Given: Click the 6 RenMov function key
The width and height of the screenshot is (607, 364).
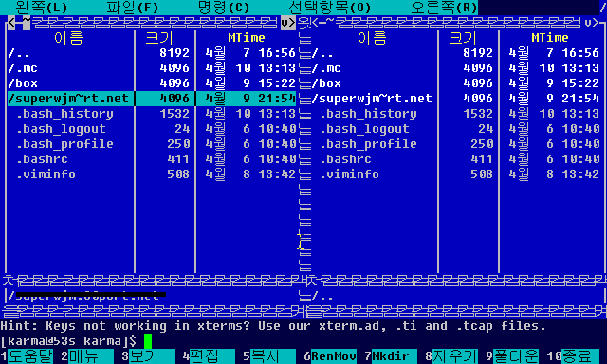Looking at the screenshot, I should tap(330, 355).
